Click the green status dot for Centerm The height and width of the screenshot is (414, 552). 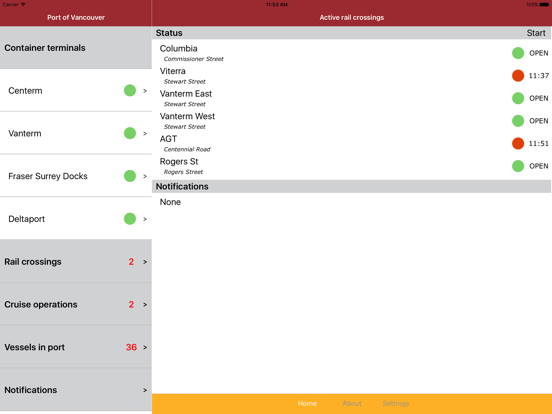pyautogui.click(x=130, y=90)
